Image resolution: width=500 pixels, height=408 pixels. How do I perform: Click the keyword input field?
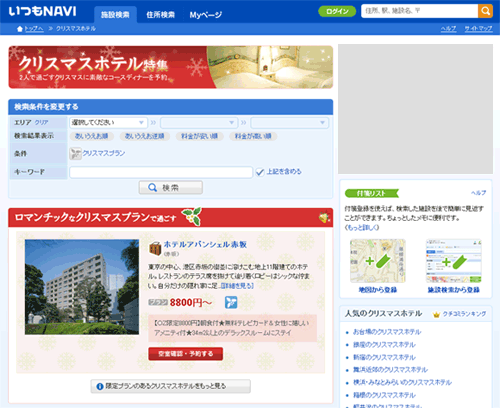pos(161,172)
